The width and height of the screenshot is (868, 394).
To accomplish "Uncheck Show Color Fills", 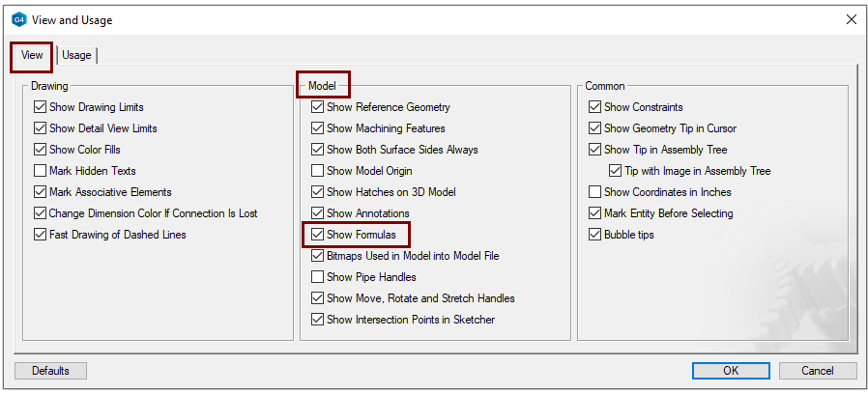I will click(41, 150).
